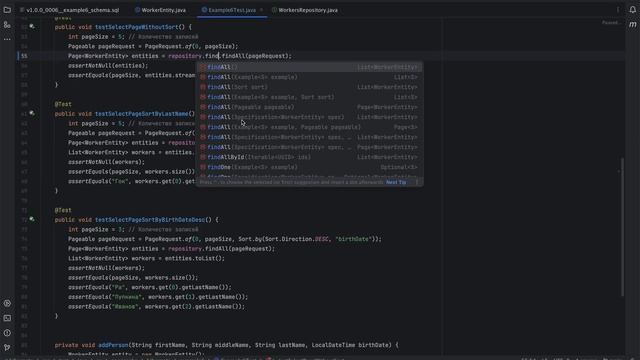Choose findAllById(Iterable<UUID> ids) suggestion
The image size is (640, 360).
[309, 157]
